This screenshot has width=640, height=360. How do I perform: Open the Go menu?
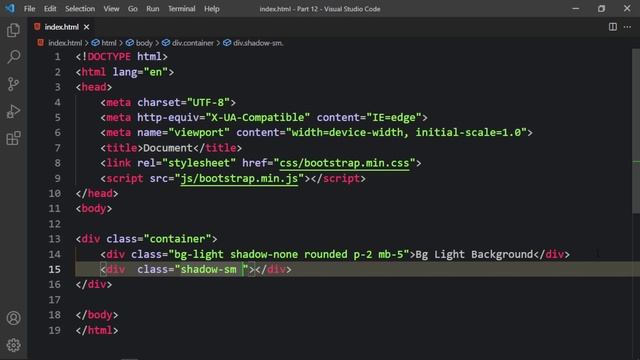(x=133, y=9)
